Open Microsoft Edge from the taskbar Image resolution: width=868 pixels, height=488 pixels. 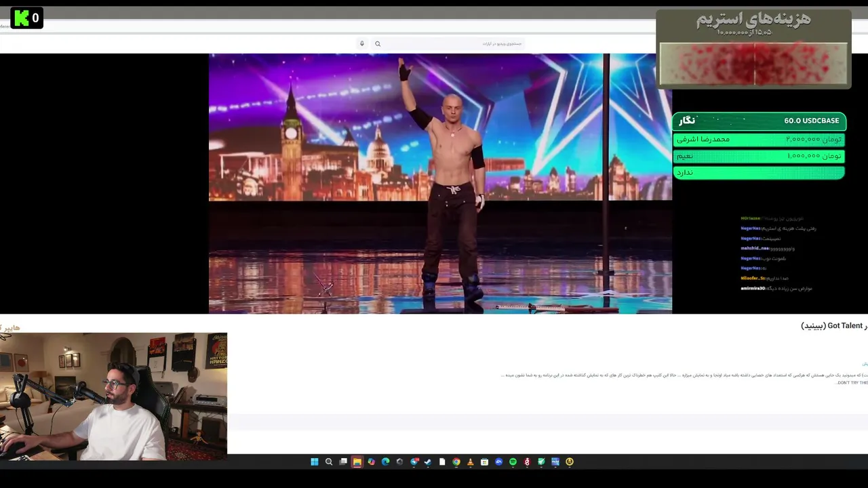pyautogui.click(x=386, y=462)
